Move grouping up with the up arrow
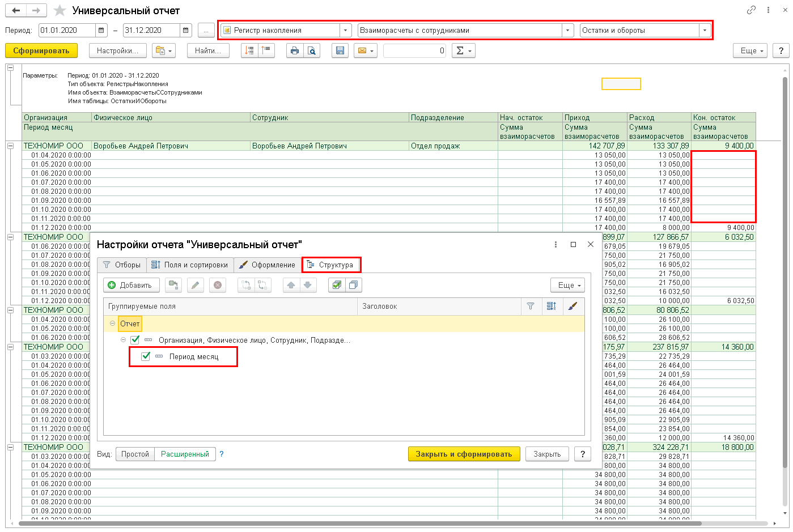793x532 pixels. (291, 285)
